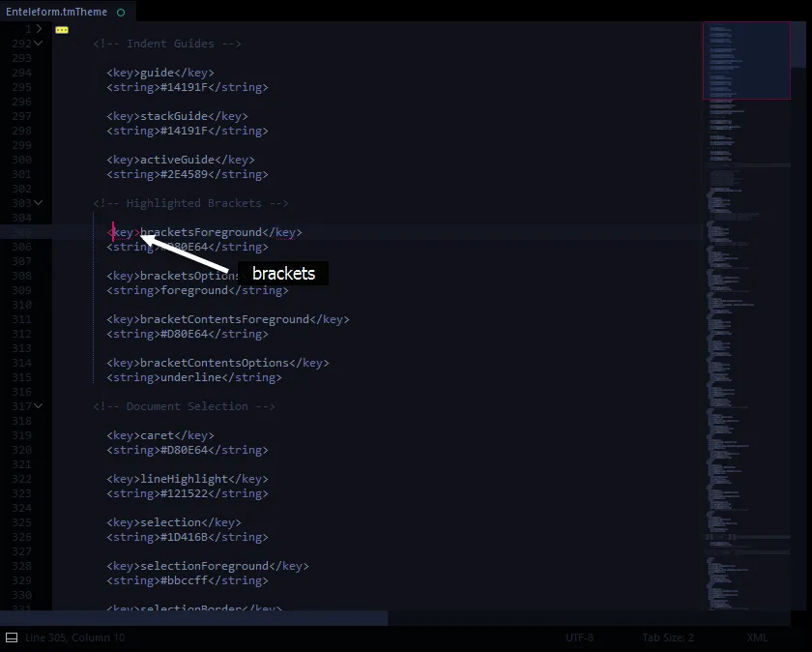Click the Line 305, Column 10 status

75,637
